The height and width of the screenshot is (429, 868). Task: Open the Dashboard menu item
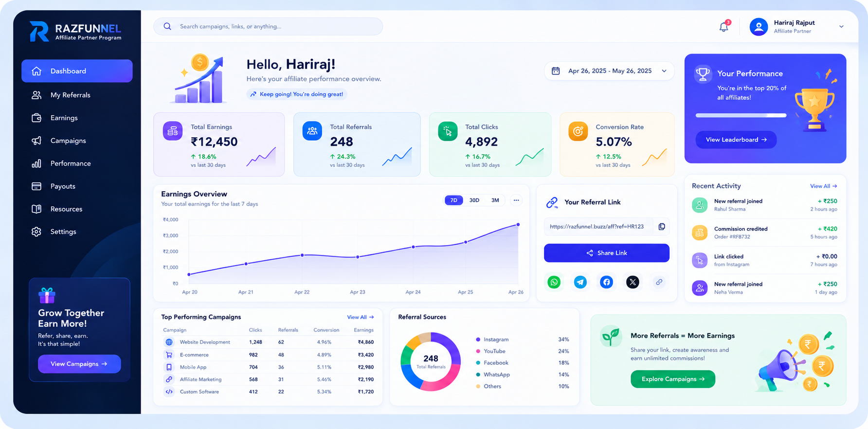point(77,71)
